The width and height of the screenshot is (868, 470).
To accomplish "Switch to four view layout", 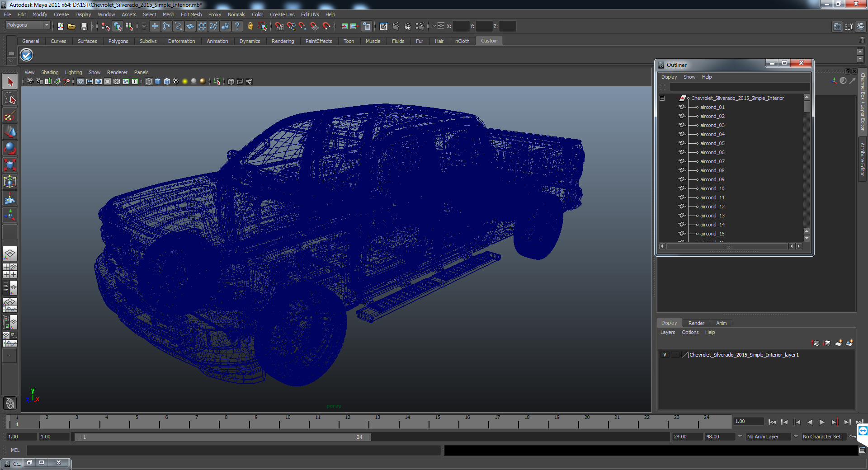I will [x=10, y=271].
